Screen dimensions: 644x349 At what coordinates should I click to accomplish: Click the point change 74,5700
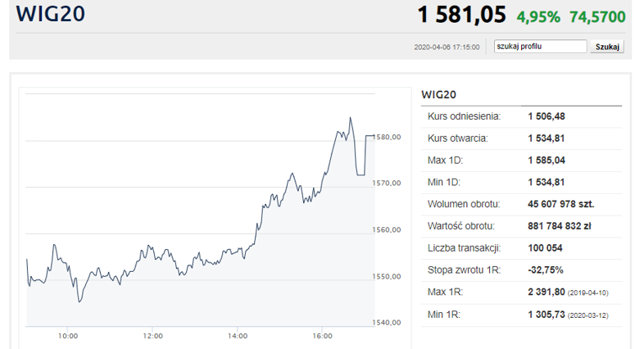[597, 17]
